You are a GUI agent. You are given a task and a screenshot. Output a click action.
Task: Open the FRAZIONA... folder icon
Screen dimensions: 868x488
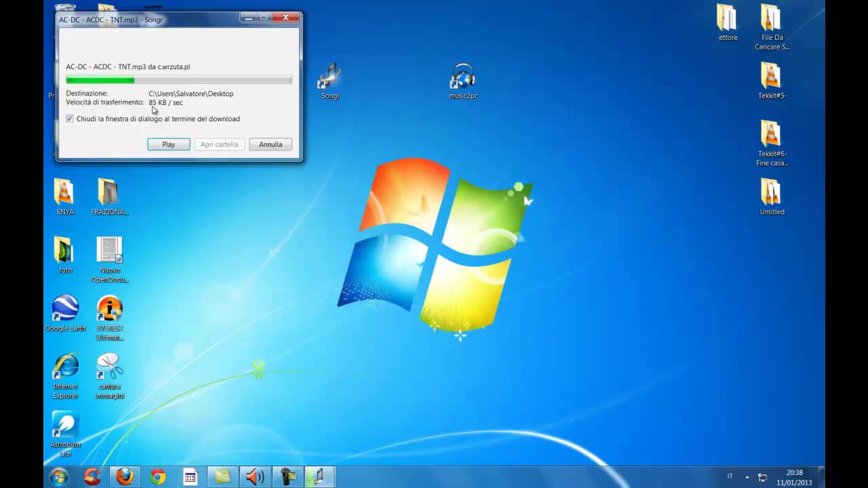pyautogui.click(x=109, y=197)
